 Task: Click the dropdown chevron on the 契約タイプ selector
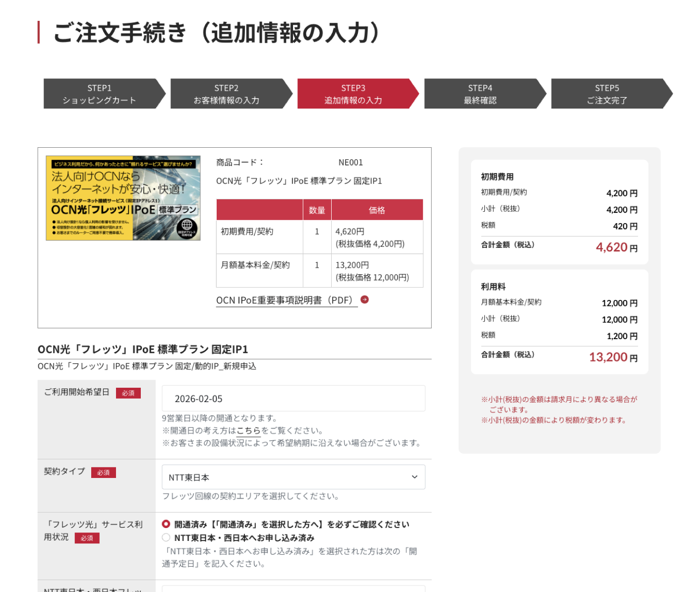point(414,477)
